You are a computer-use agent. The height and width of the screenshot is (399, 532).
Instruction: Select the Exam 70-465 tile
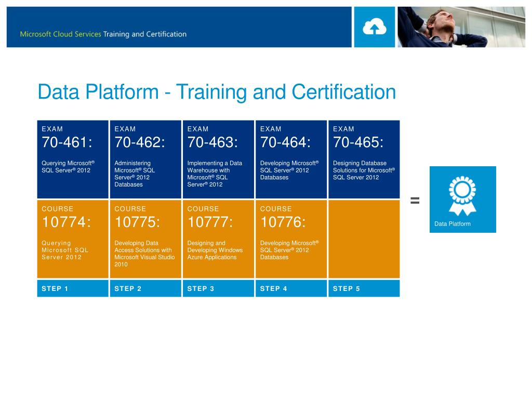point(364,159)
